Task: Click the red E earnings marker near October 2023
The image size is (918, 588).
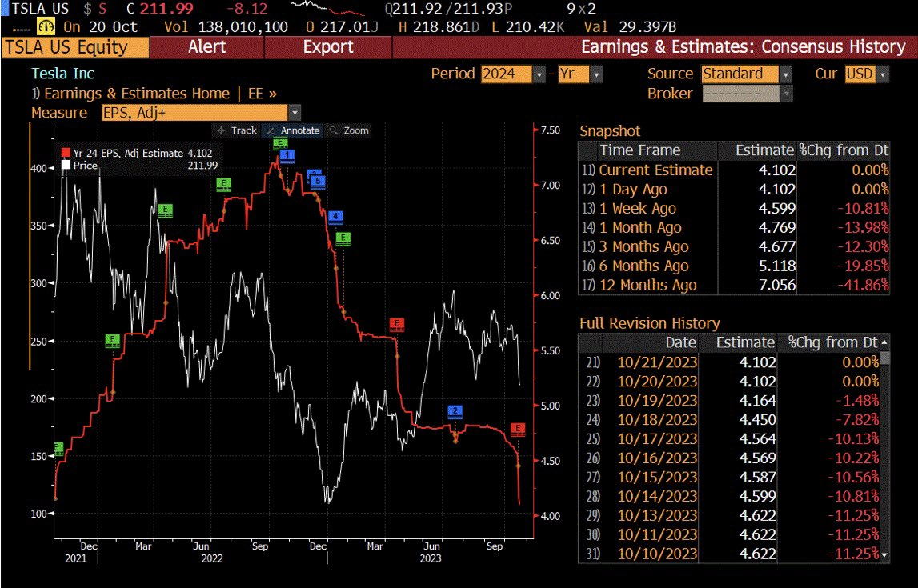Action: (518, 430)
